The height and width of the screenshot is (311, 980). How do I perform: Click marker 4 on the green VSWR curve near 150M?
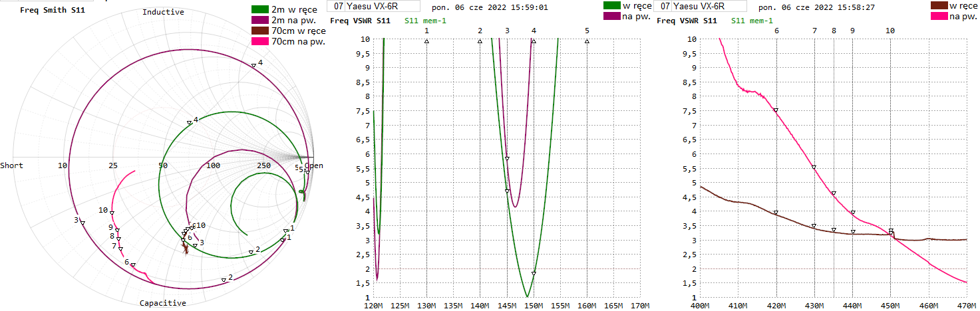pyautogui.click(x=534, y=273)
